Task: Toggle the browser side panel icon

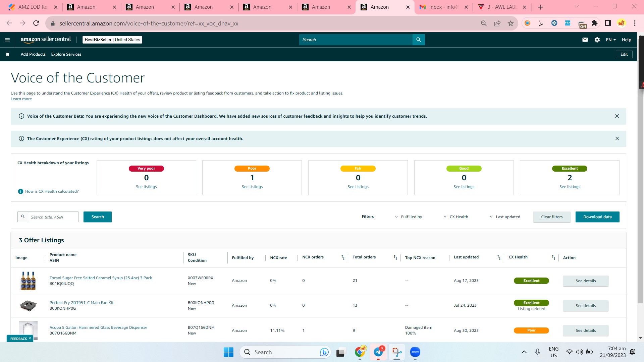Action: 608,23
